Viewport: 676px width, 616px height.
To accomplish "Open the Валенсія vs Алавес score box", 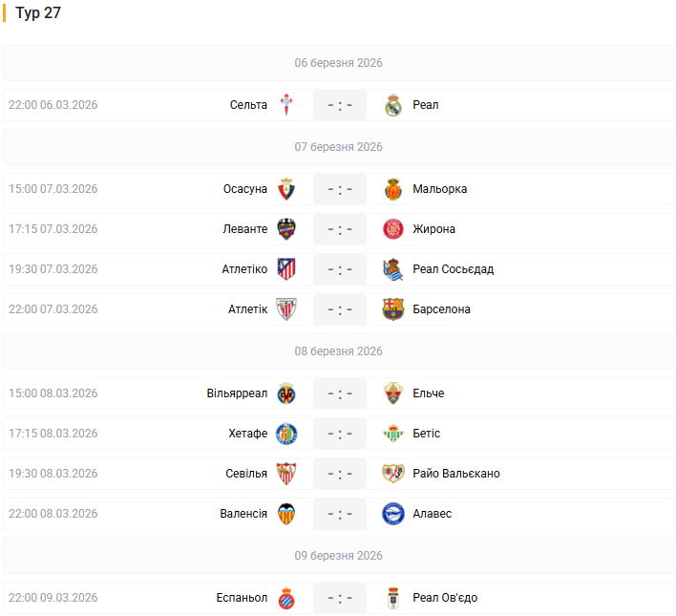I will pyautogui.click(x=340, y=514).
